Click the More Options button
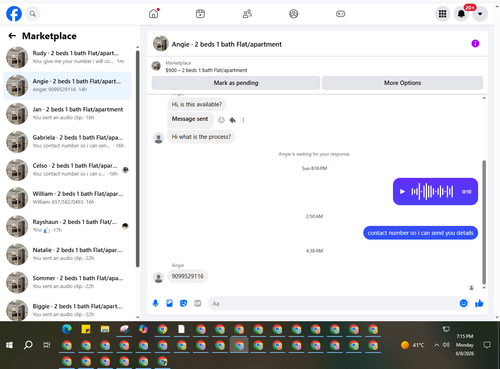Screen dimensions: 500x369 click(x=402, y=83)
